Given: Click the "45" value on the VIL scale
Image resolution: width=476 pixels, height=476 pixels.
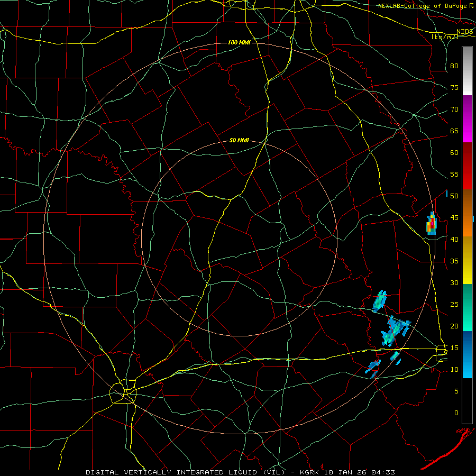Looking at the screenshot, I should pyautogui.click(x=454, y=218).
